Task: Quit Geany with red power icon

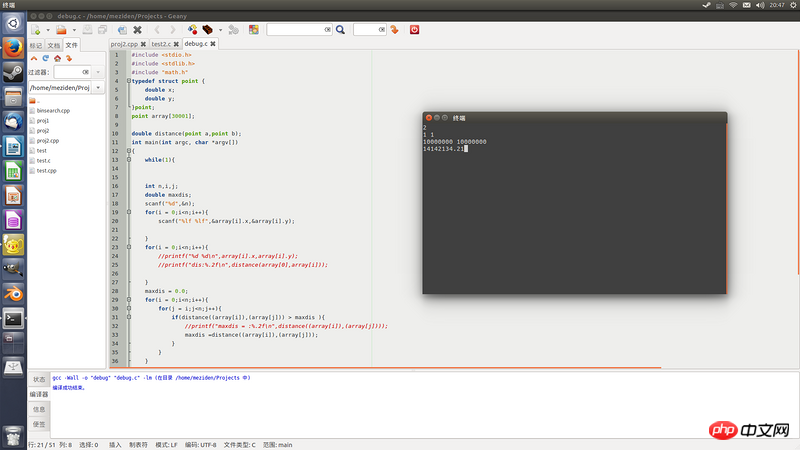Action: point(414,30)
